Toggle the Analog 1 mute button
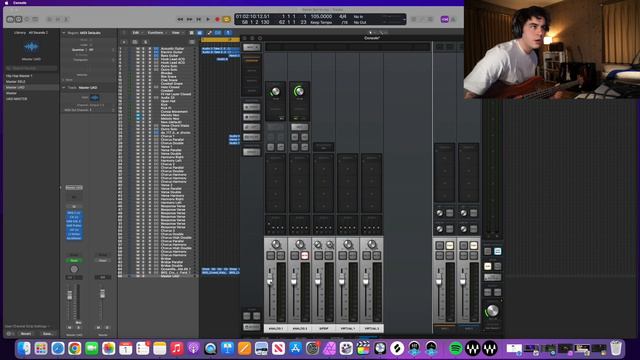The width and height of the screenshot is (640, 360). click(x=281, y=256)
